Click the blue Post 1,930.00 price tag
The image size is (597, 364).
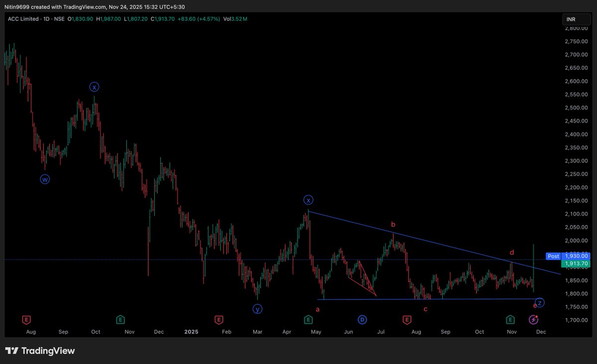point(568,256)
